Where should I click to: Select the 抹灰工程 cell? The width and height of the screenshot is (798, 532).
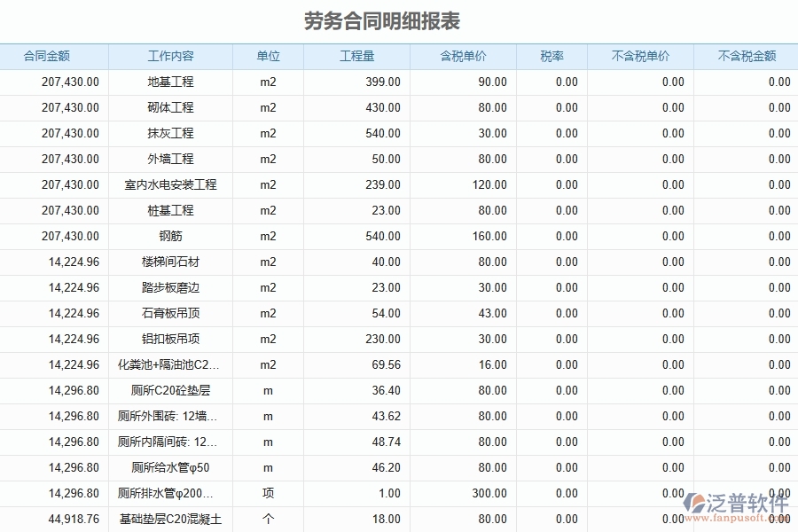pyautogui.click(x=170, y=133)
